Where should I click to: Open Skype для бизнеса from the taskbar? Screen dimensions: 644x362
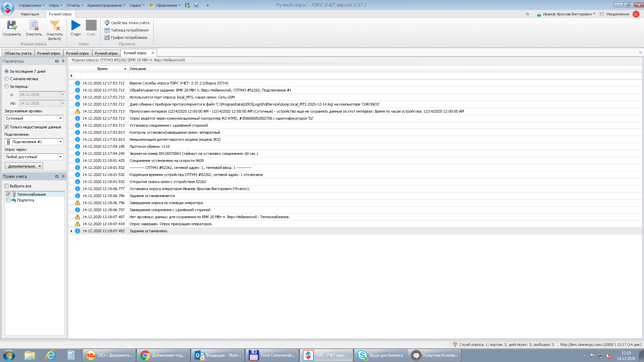coord(381,355)
